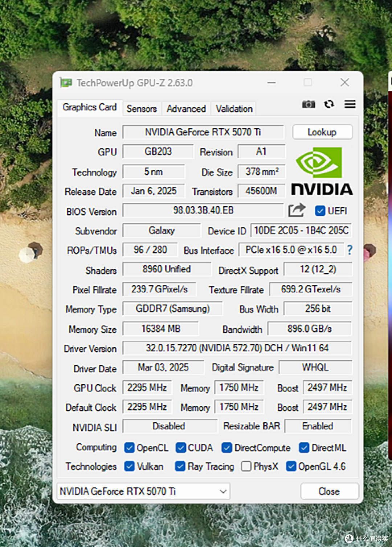Click the Bus Width field 256 bit
Viewport: 392px width, 547px height.
tap(318, 309)
